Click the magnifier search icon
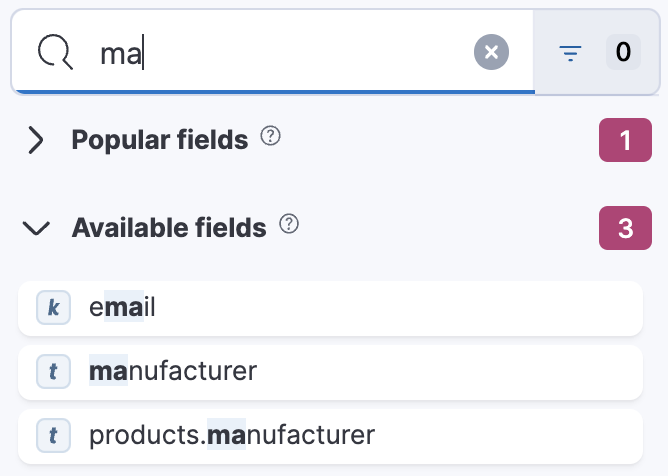 point(54,52)
